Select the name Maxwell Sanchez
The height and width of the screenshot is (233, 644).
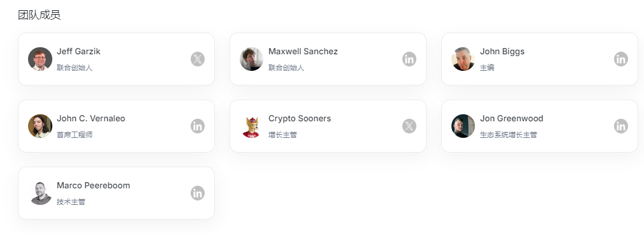pos(303,51)
